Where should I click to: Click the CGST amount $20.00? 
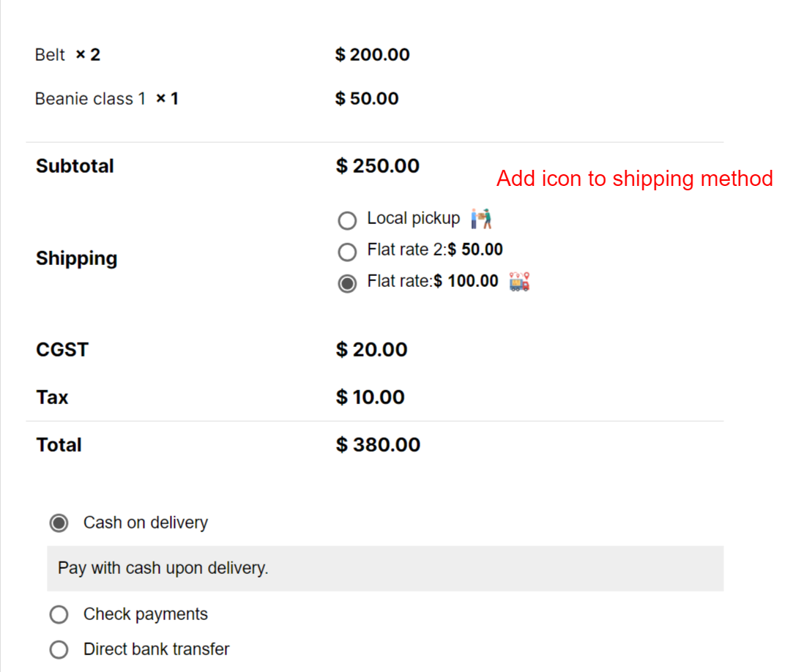371,350
